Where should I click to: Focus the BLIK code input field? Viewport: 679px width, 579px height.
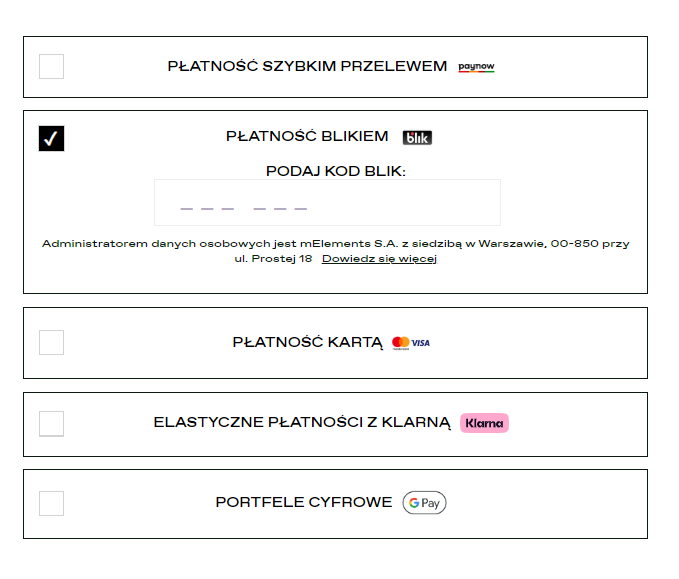[327, 203]
